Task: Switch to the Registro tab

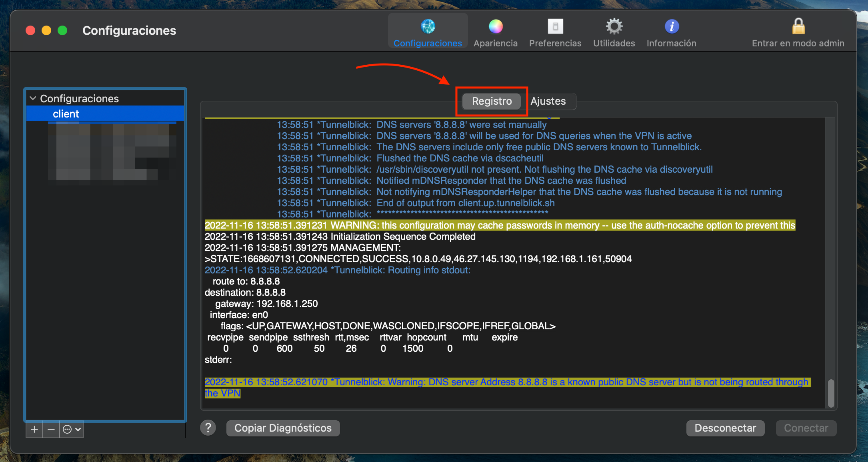Action: [492, 101]
